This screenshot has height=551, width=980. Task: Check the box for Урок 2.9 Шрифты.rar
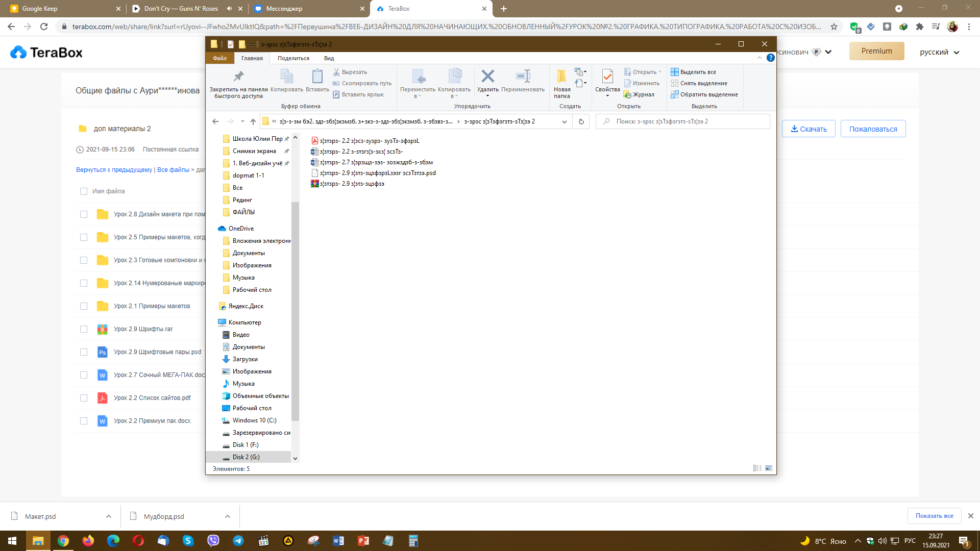tap(84, 329)
